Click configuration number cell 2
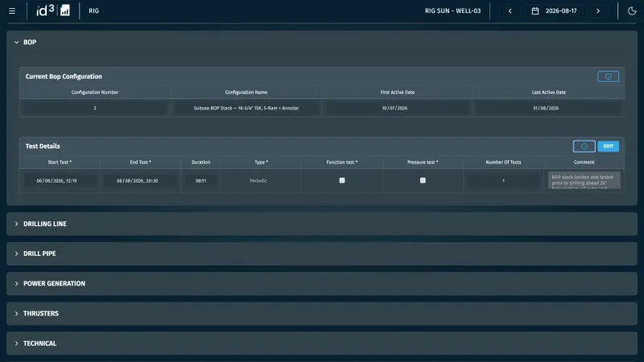 (95, 109)
